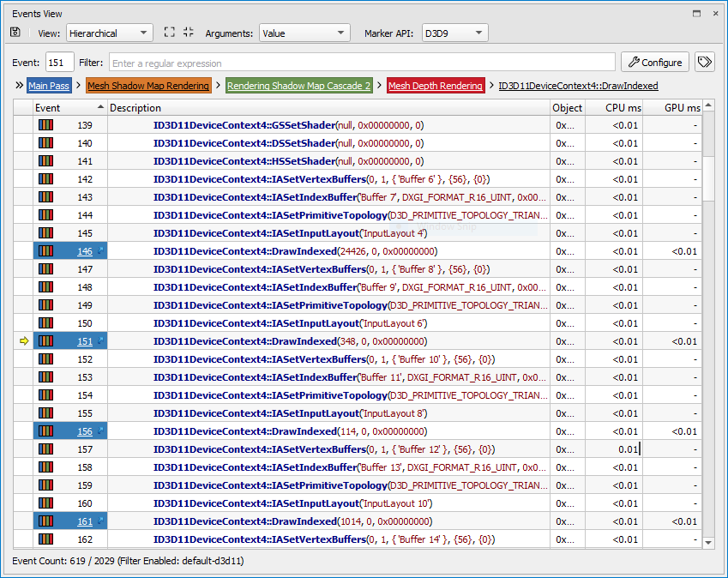The width and height of the screenshot is (728, 578).
Task: Click the expand all events icon
Action: 169,33
